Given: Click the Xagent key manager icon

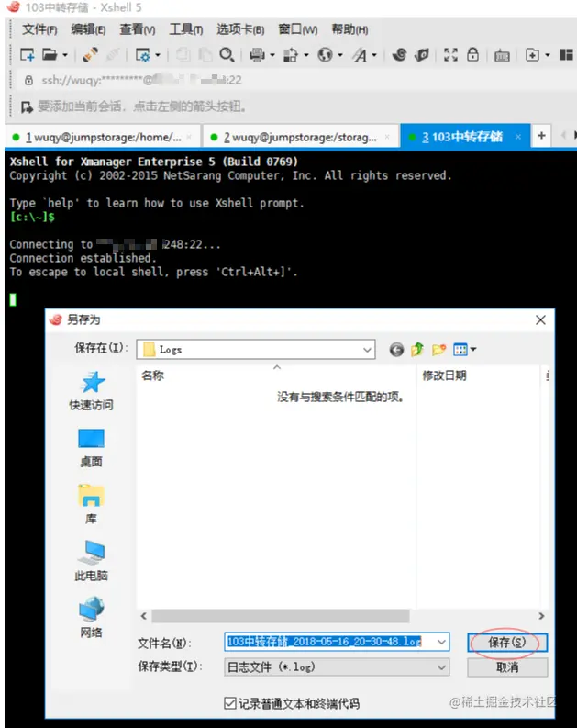Looking at the screenshot, I should [422, 55].
